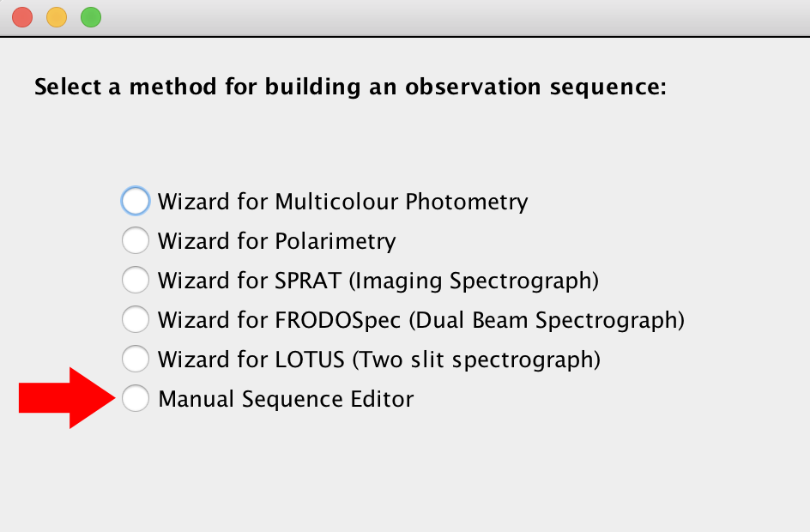Viewport: 810px width, 532px height.
Task: Pick the SPRAT wizard radio button
Action: [136, 280]
